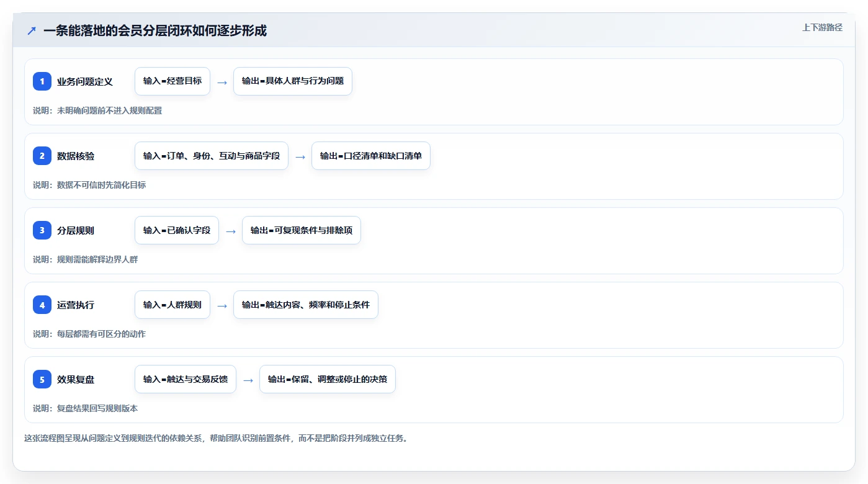
Task: Click the note 规则需能解释边界人群
Action: [97, 259]
